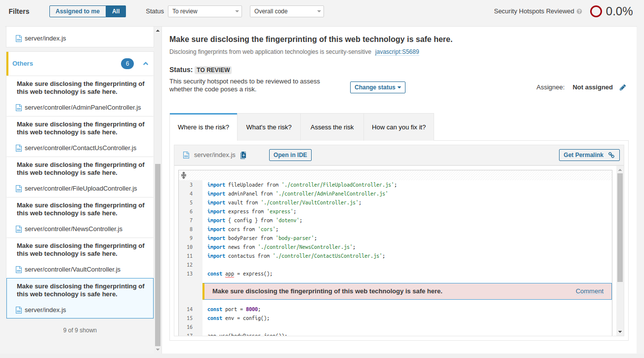644x358 pixels.
Task: Click the file icon next to AdminPanelController.js
Action: [18, 107]
